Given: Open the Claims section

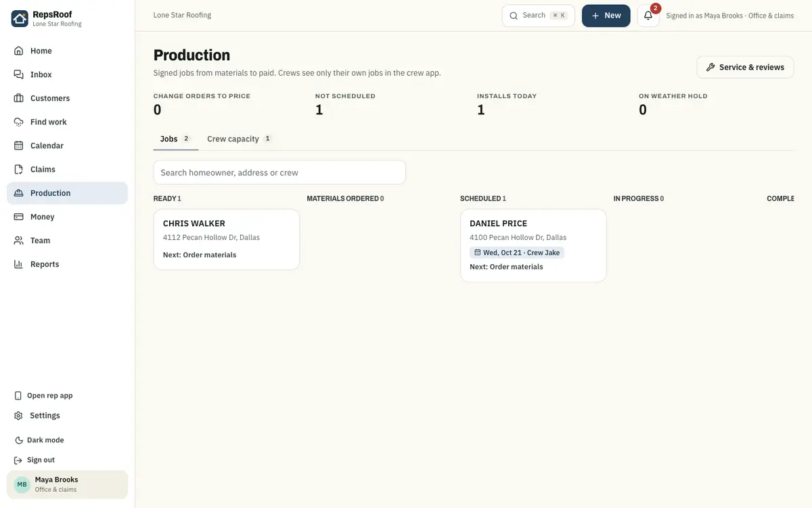Looking at the screenshot, I should click(67, 169).
